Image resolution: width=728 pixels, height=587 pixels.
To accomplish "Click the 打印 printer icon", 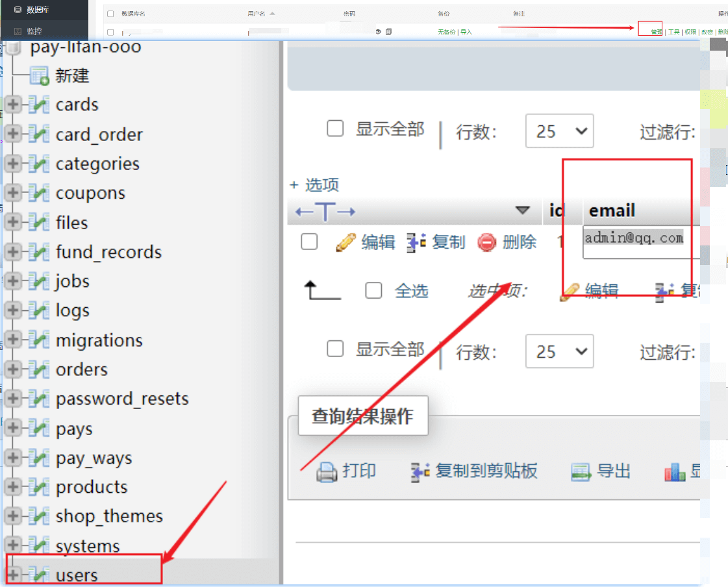I will [327, 472].
